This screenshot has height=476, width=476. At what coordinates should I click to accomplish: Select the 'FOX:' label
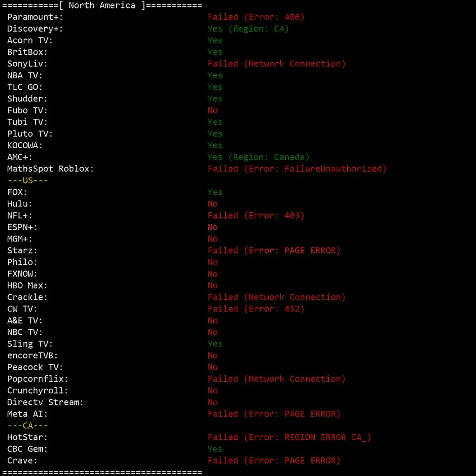pos(17,192)
